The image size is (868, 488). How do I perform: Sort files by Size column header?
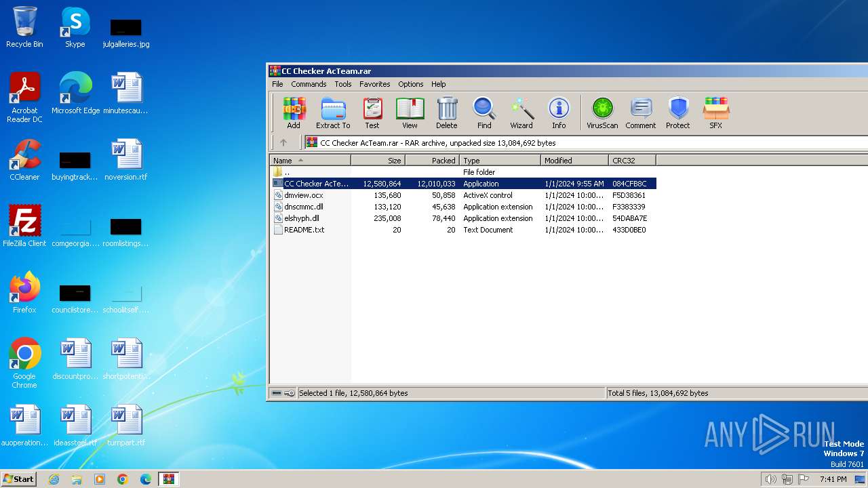[x=378, y=161]
